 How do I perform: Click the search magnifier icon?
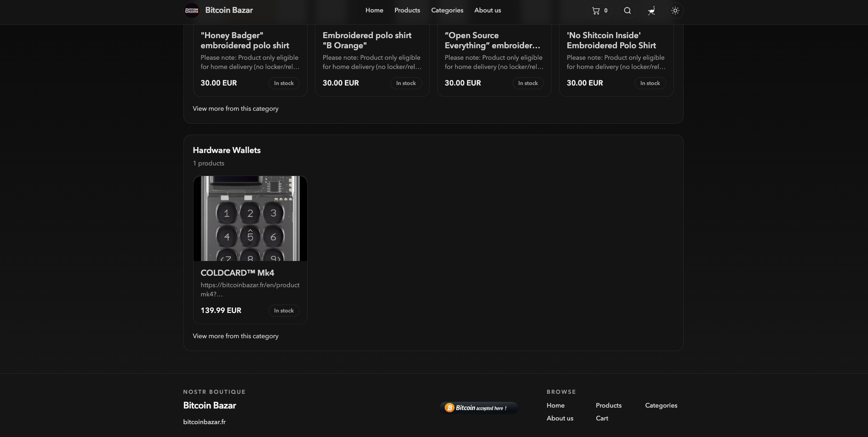click(x=627, y=11)
